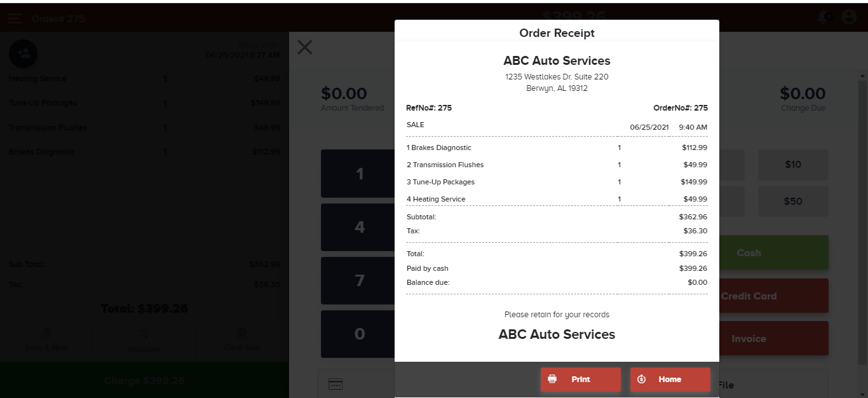868x398 pixels.
Task: Click the Discount percent icon
Action: click(144, 334)
